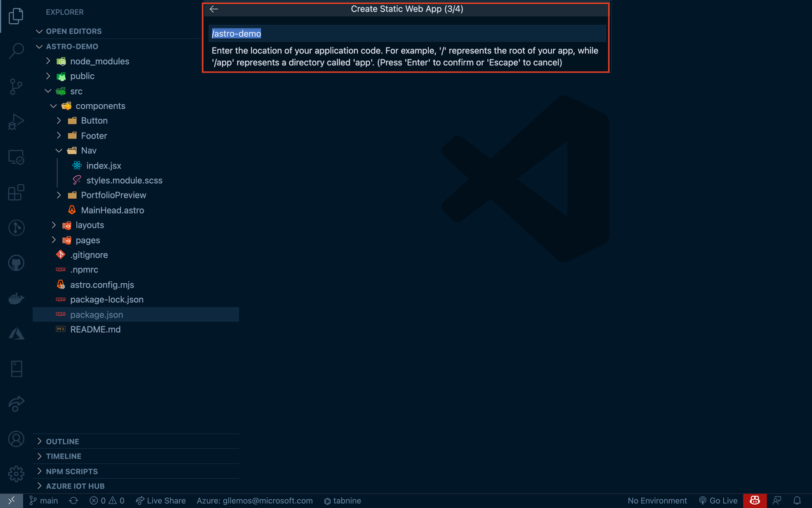Expand the Open Editors section
This screenshot has height=508, width=812.
tap(136, 31)
